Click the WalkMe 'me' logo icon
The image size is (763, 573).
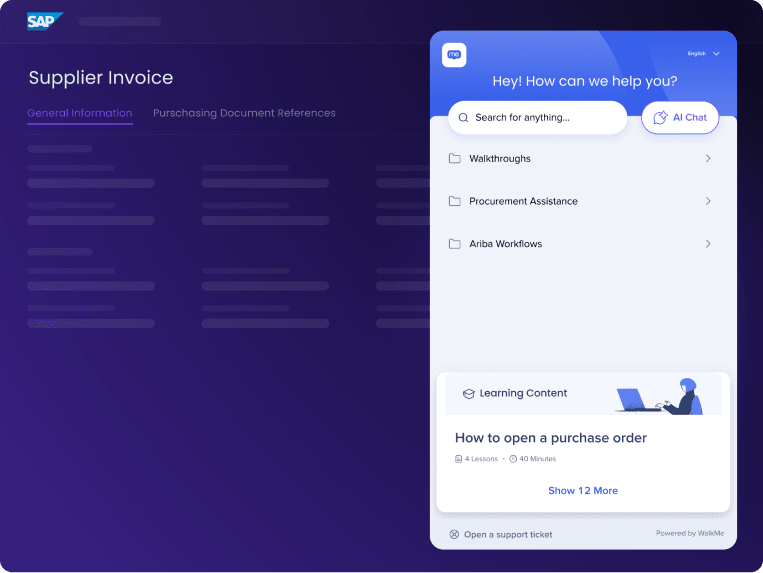point(454,54)
